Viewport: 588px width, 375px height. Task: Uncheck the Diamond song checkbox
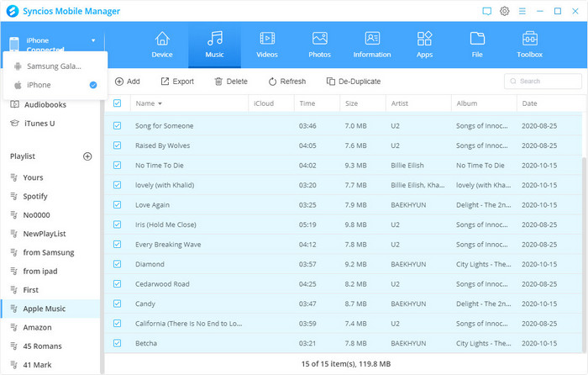tap(118, 264)
